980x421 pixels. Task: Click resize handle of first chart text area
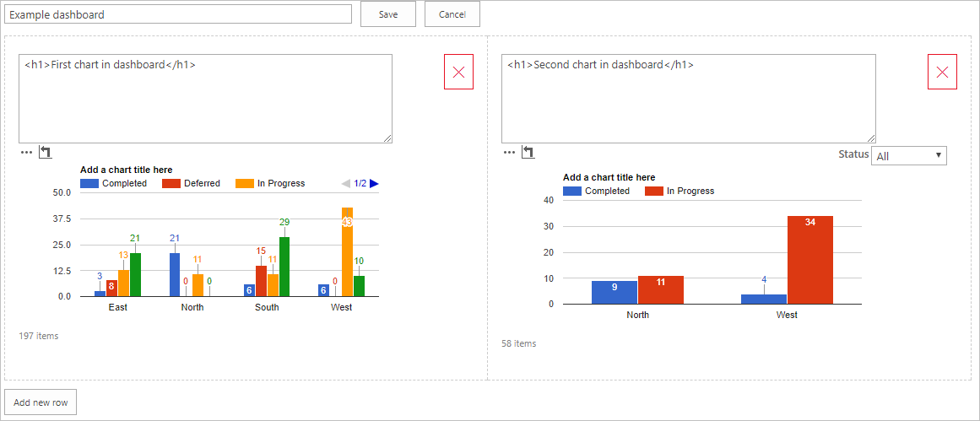point(387,138)
